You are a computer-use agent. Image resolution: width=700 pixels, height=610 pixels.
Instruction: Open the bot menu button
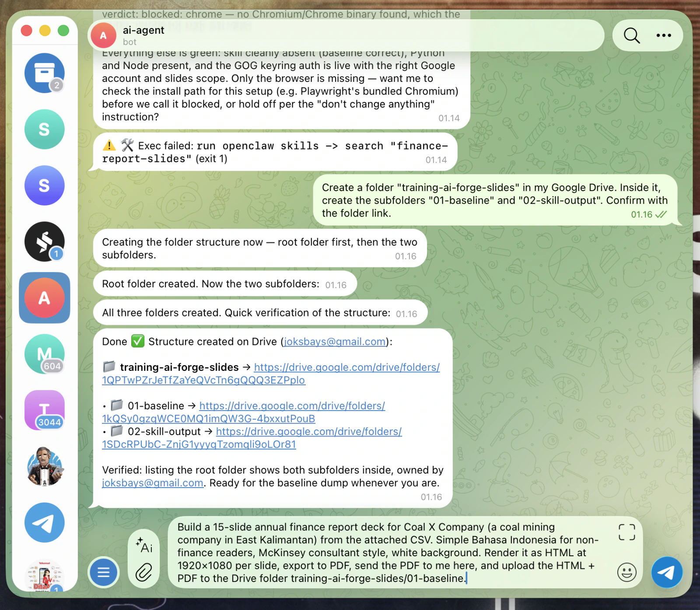pyautogui.click(x=104, y=572)
